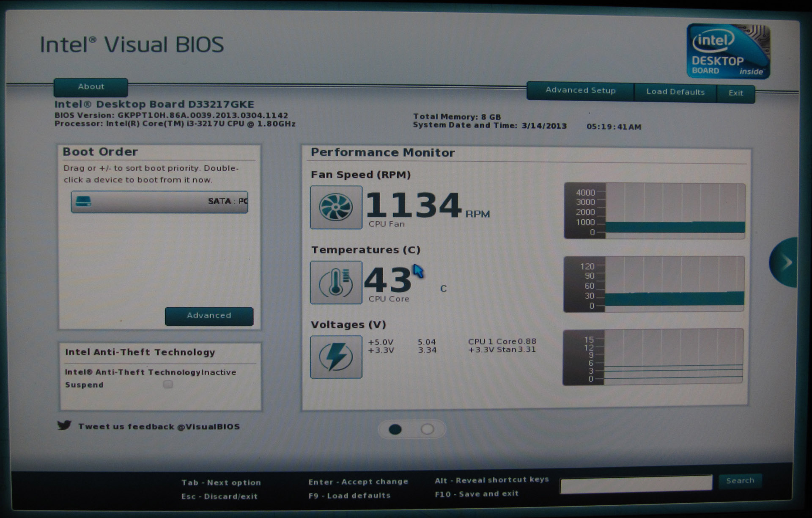
Task: Click the CPU Core thermometer icon
Action: tap(336, 282)
